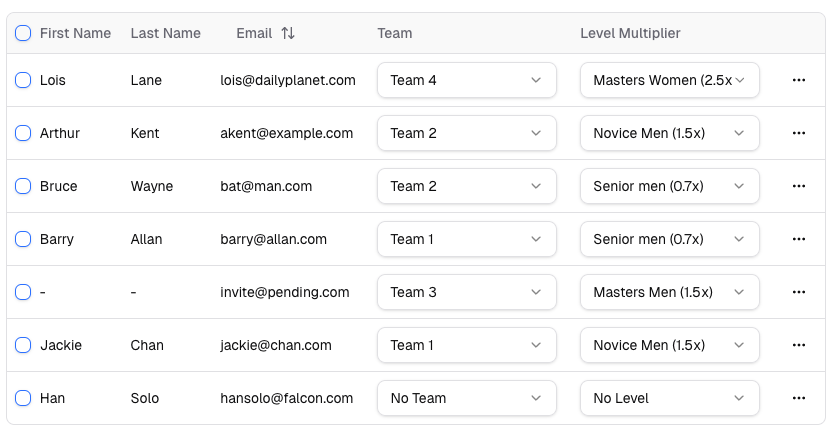Click the three-dot menu in Arthur Kent's row
This screenshot has height=432, width=835.
click(798, 133)
